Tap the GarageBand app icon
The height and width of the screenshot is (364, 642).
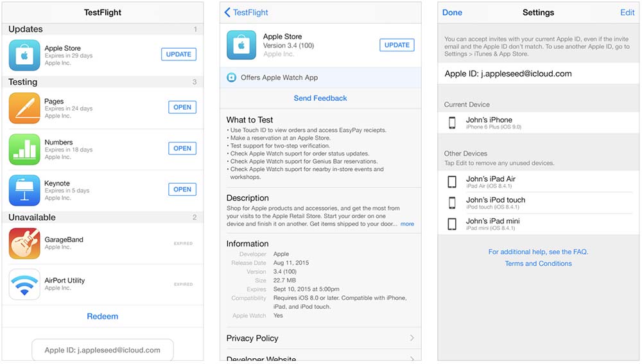[24, 243]
